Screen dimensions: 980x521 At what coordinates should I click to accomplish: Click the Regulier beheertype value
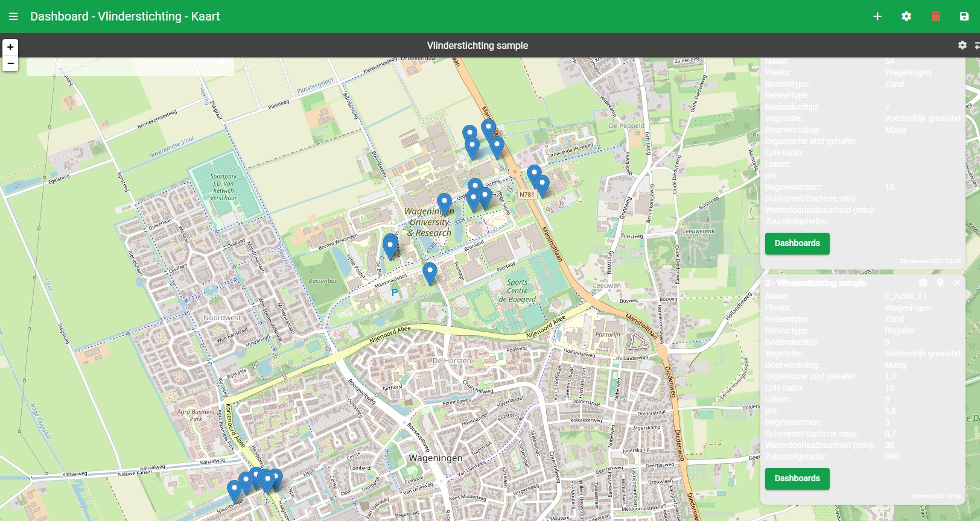pyautogui.click(x=900, y=330)
